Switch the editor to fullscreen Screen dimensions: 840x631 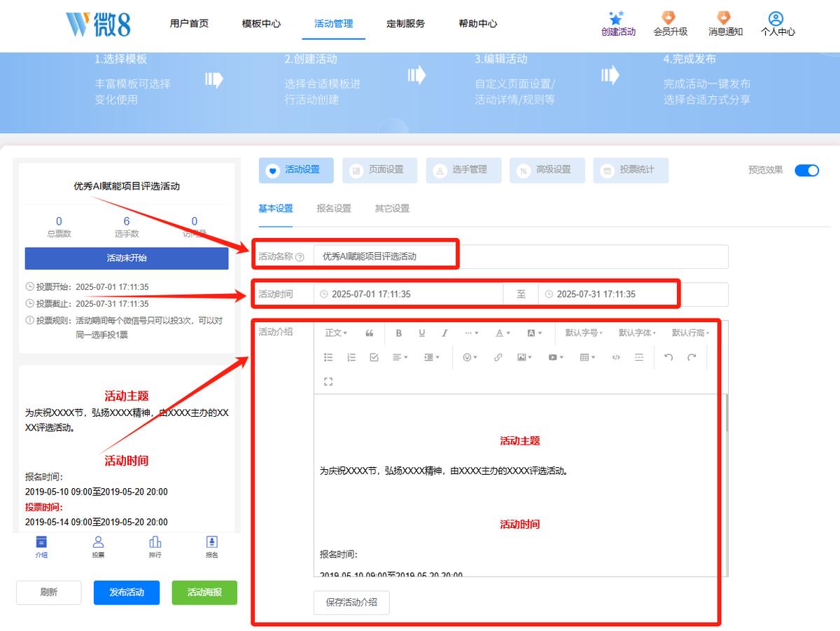(x=328, y=382)
